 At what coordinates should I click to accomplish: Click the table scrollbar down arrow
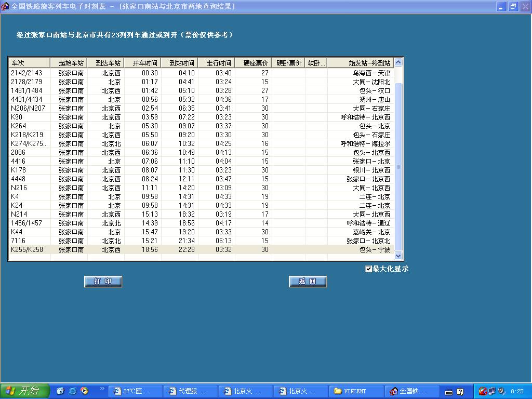(398, 256)
